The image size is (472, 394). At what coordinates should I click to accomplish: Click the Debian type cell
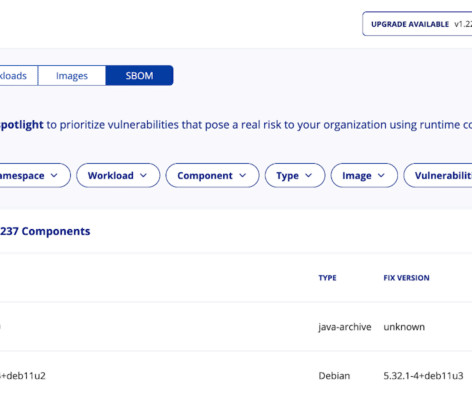pyautogui.click(x=334, y=376)
